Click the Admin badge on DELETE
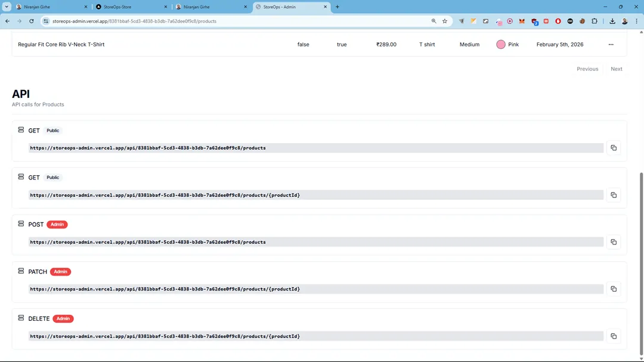Viewport: 644px width, 362px height. tap(63, 318)
